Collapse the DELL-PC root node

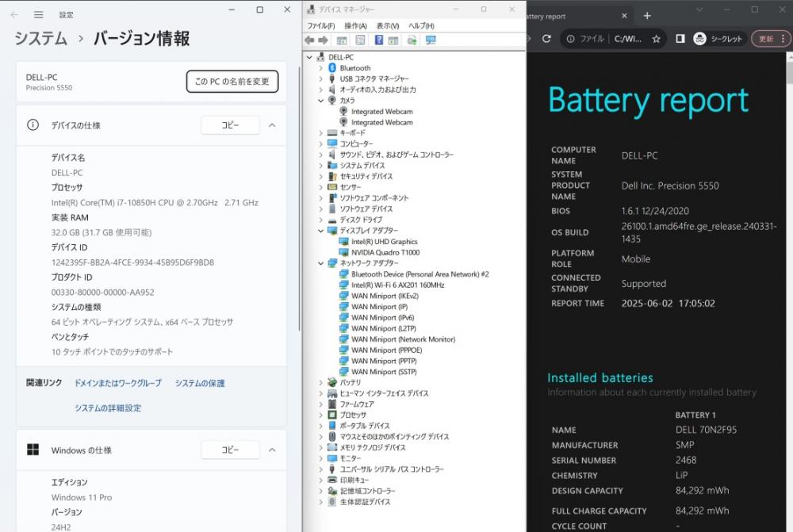(x=309, y=57)
